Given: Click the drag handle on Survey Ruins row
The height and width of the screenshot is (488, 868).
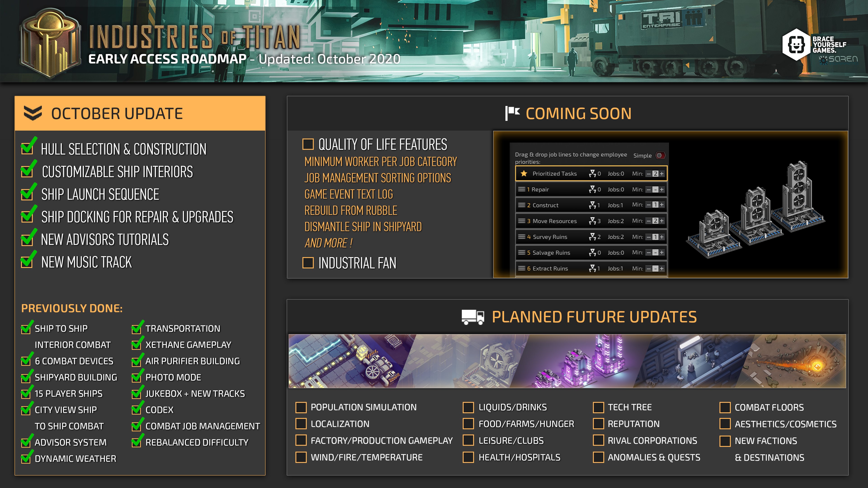Looking at the screenshot, I should (521, 237).
